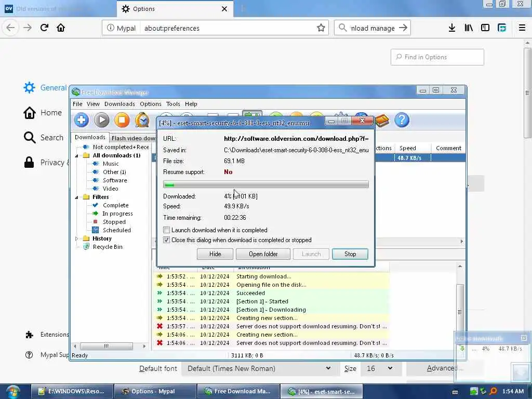The height and width of the screenshot is (399, 532).
Task: Click the Speed column header
Action: tap(413, 148)
